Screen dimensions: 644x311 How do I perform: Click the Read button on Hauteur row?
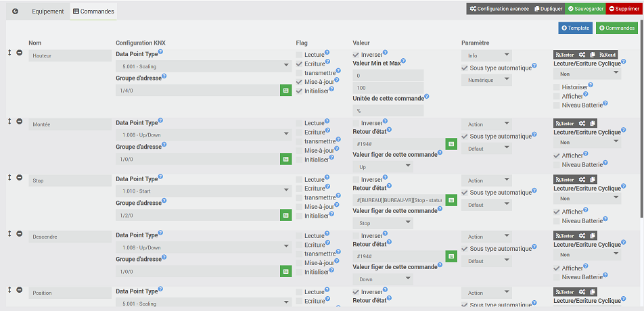click(608, 55)
